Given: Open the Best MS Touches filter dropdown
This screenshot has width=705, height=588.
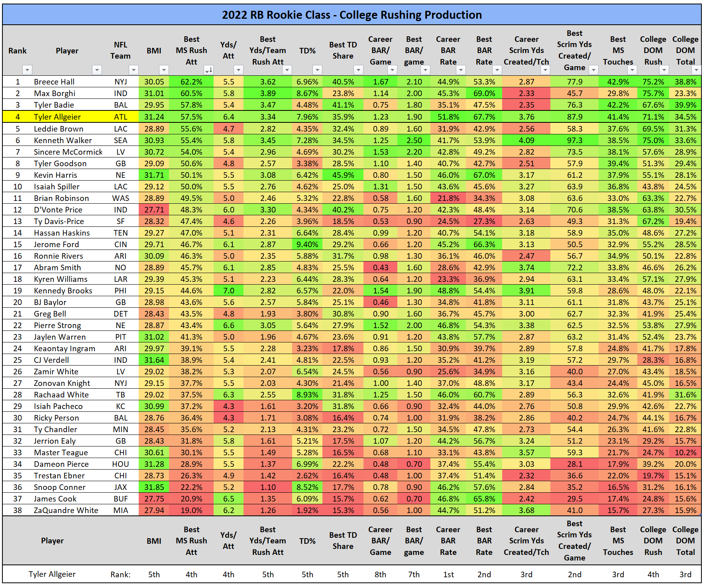Looking at the screenshot, I should tap(632, 70).
